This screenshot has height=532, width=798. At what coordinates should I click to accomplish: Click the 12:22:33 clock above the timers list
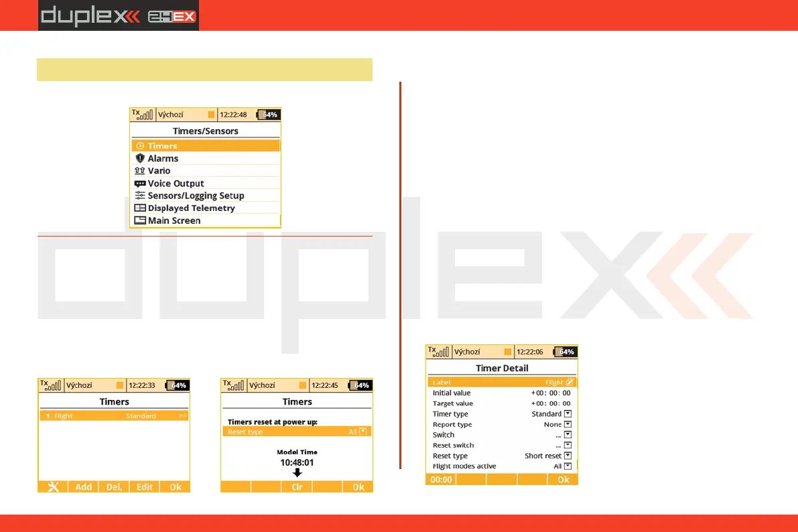(141, 385)
